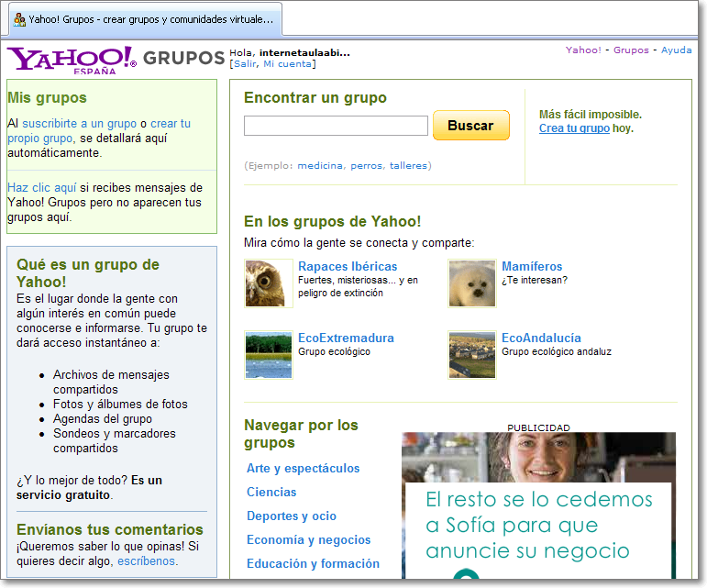Click the Buscar button
Image resolution: width=707 pixels, height=588 pixels.
click(471, 126)
